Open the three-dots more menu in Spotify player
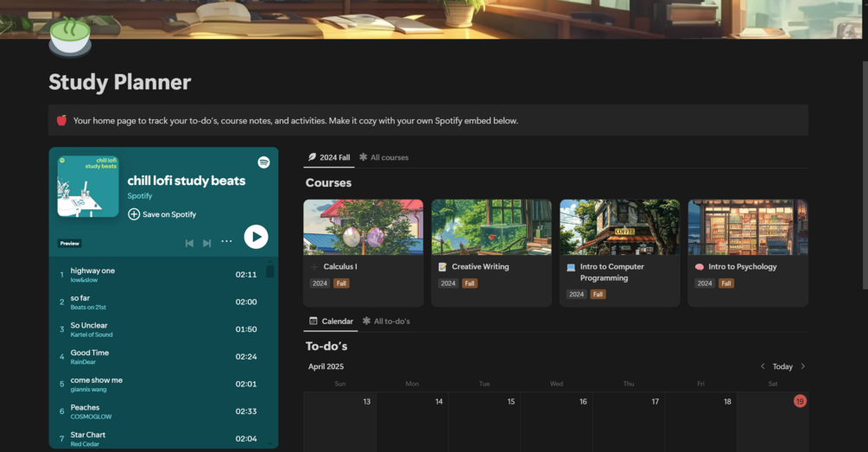 (226, 241)
